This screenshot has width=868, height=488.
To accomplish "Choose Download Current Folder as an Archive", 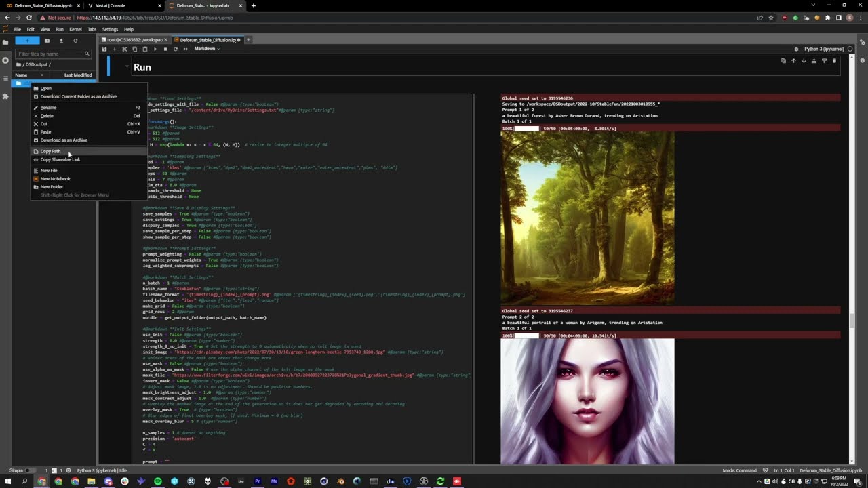I will click(x=89, y=96).
